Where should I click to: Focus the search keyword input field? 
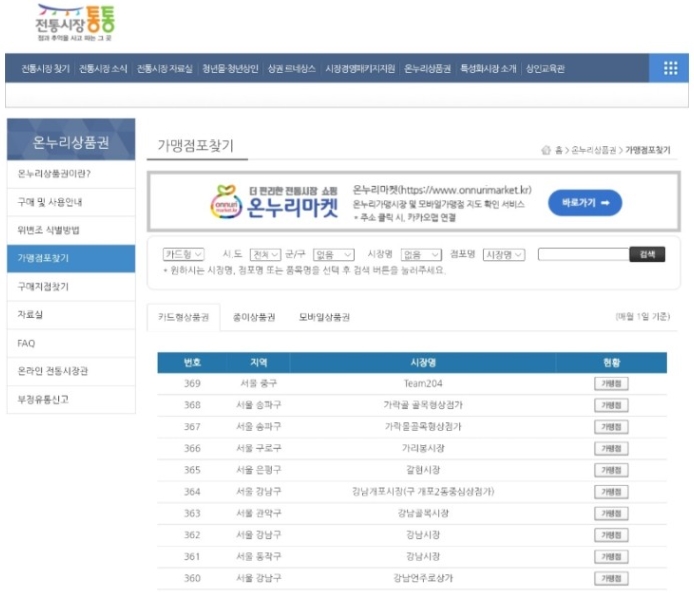pos(583,254)
